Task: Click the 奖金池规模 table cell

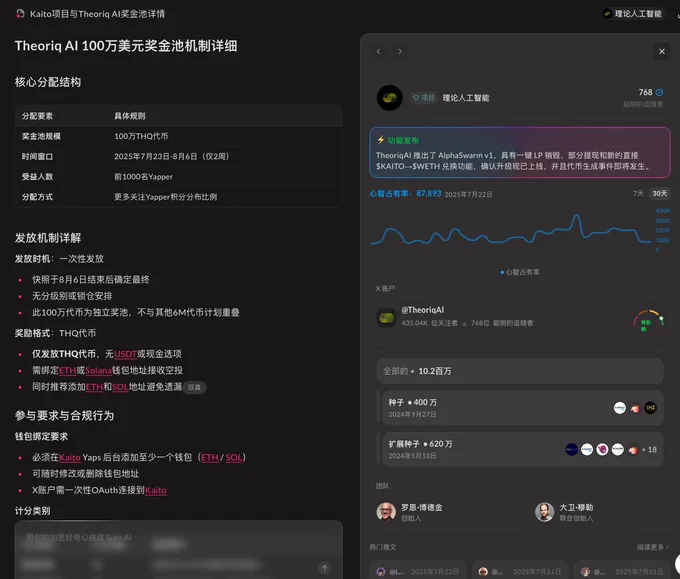Action: coord(41,137)
